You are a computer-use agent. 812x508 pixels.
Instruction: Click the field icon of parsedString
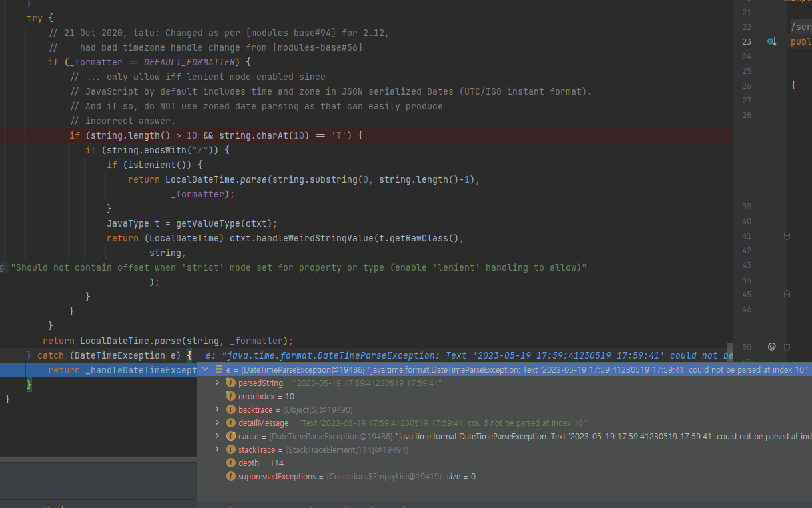point(231,383)
